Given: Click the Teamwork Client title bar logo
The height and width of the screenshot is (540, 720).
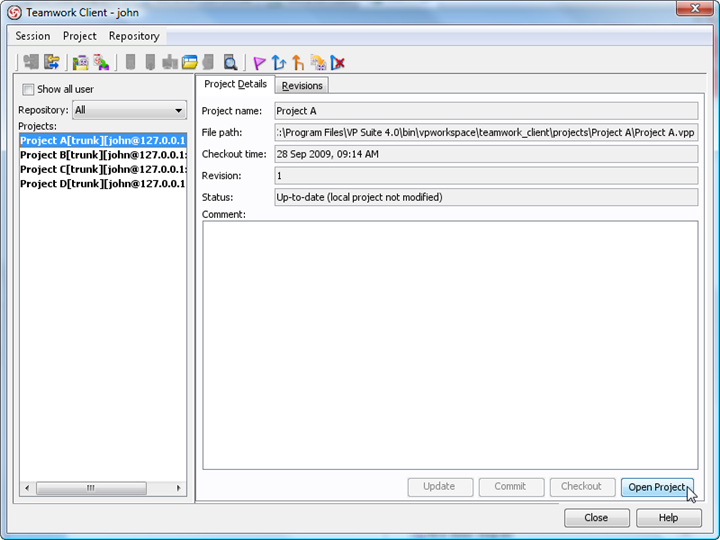Looking at the screenshot, I should click(14, 12).
